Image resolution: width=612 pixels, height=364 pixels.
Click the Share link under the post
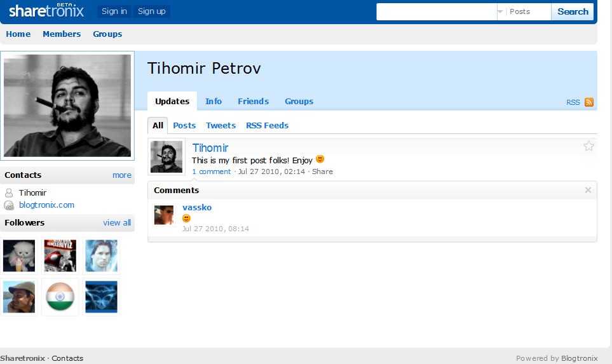tap(322, 172)
